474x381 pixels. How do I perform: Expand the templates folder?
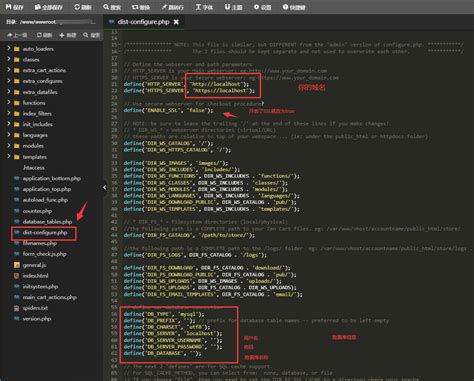point(8,156)
